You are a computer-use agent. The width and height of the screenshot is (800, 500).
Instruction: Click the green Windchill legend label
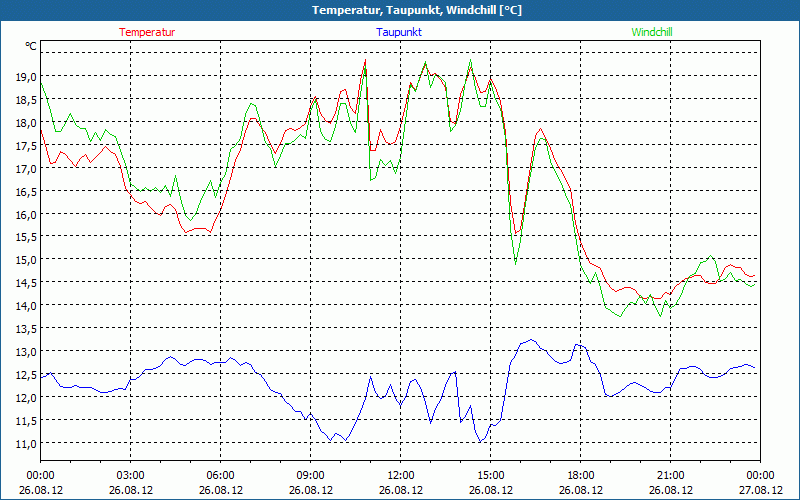tap(652, 32)
